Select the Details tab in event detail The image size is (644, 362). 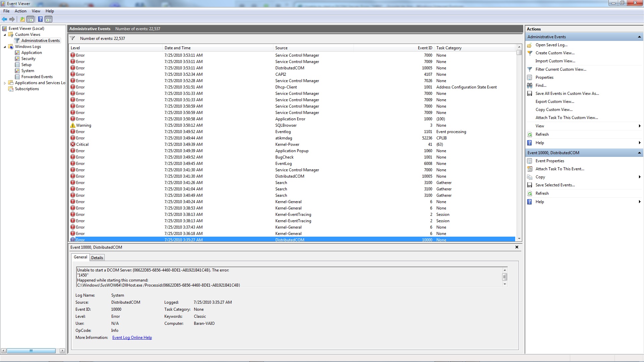click(97, 257)
